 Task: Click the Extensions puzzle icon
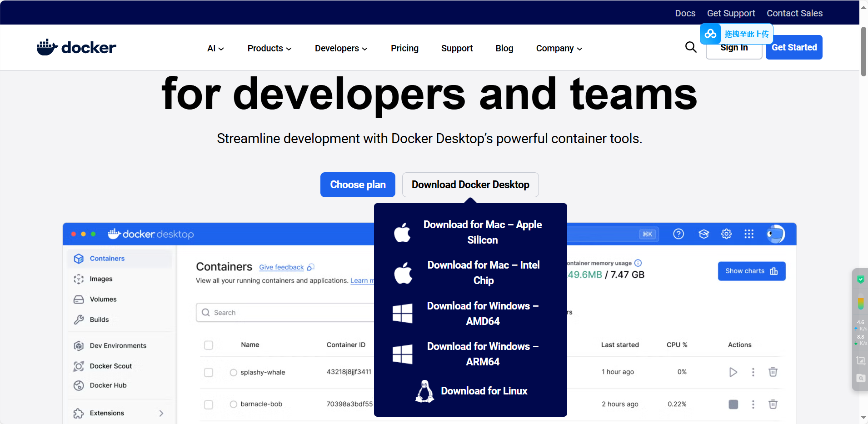79,413
